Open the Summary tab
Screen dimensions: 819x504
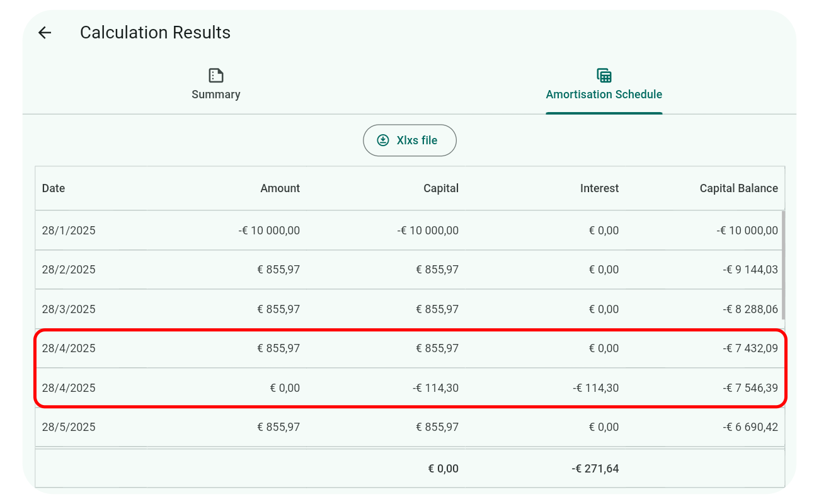216,84
